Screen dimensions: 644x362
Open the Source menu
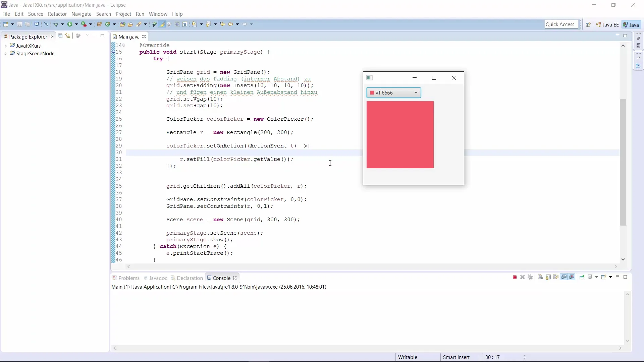point(36,14)
